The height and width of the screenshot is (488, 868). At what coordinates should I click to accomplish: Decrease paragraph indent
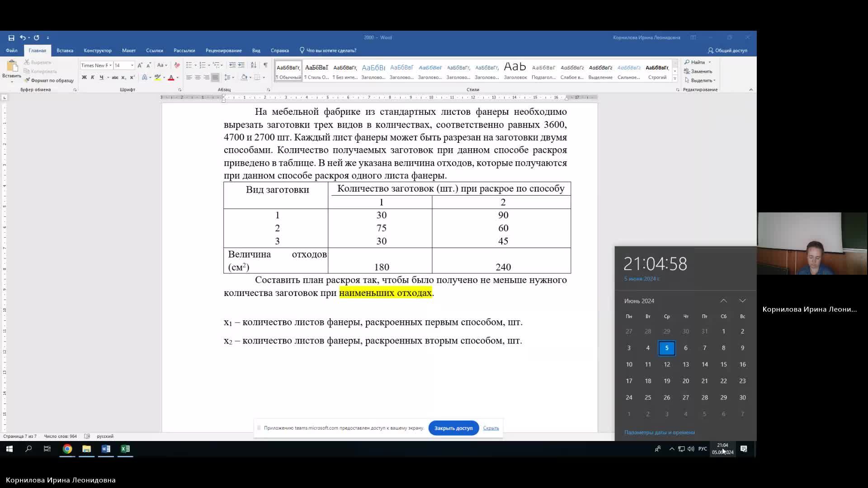[x=232, y=65]
